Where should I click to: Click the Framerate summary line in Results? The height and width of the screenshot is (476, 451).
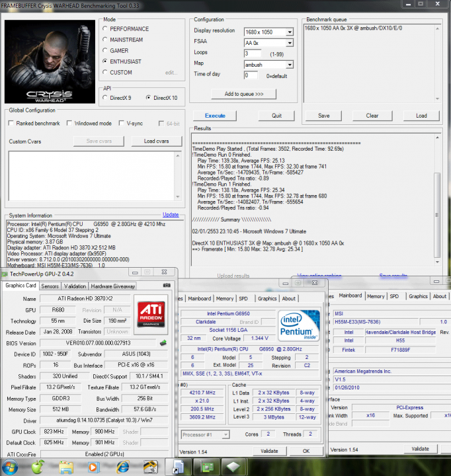247,249
